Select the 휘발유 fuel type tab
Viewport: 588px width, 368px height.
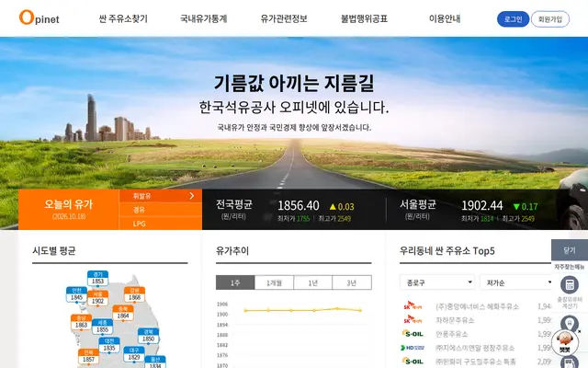coord(161,196)
